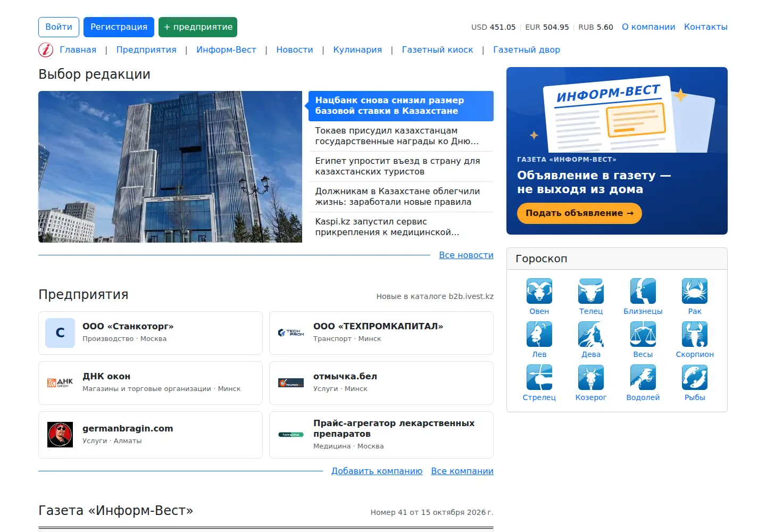
Task: Open Токаев state awards news headline
Action: coord(401,136)
